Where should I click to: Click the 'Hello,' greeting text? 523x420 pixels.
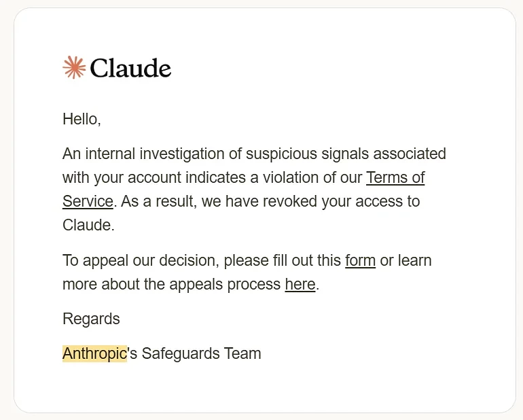(82, 119)
